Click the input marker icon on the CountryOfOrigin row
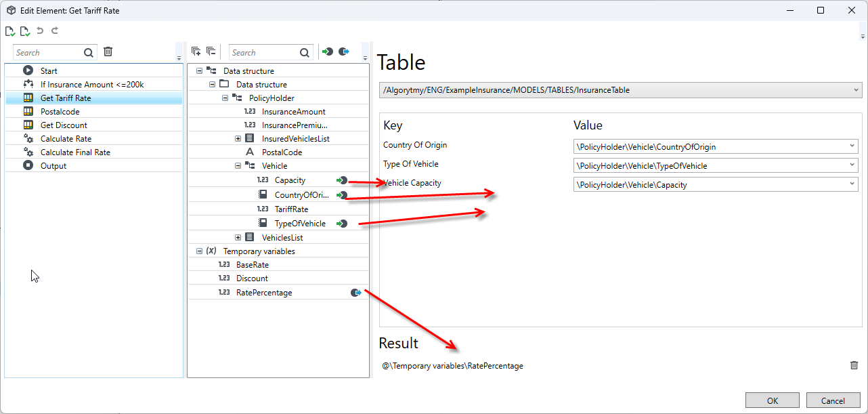868x414 pixels. [x=342, y=195]
